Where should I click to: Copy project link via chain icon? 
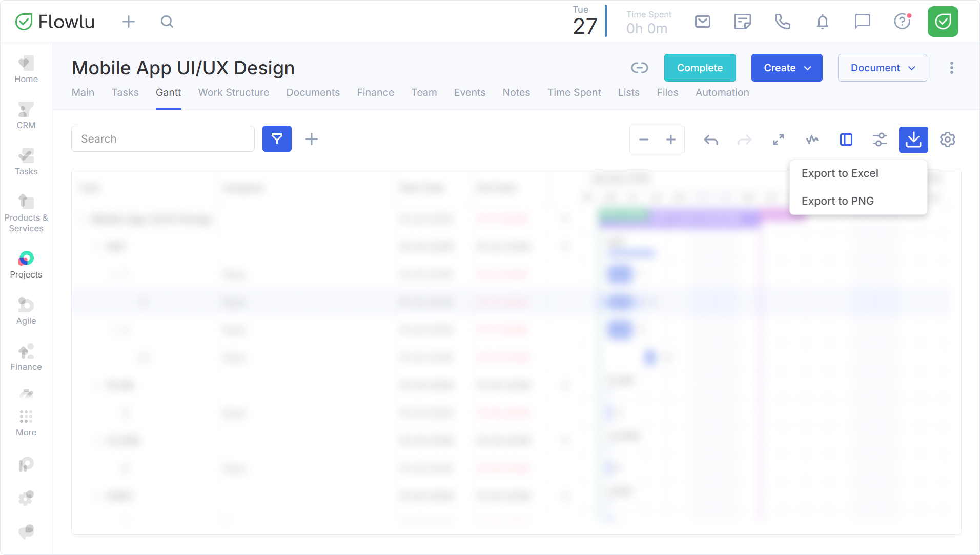click(x=639, y=68)
